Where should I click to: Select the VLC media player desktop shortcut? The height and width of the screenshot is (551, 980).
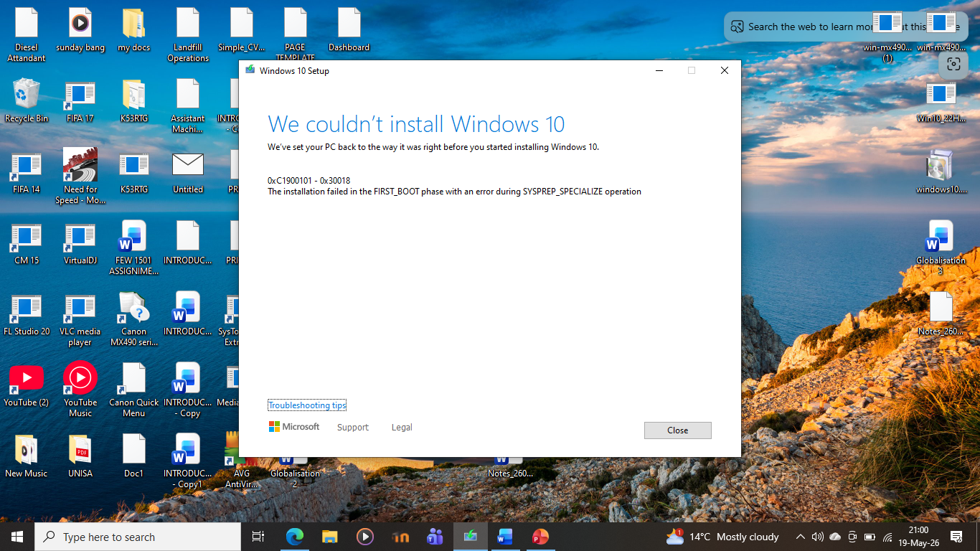(80, 319)
